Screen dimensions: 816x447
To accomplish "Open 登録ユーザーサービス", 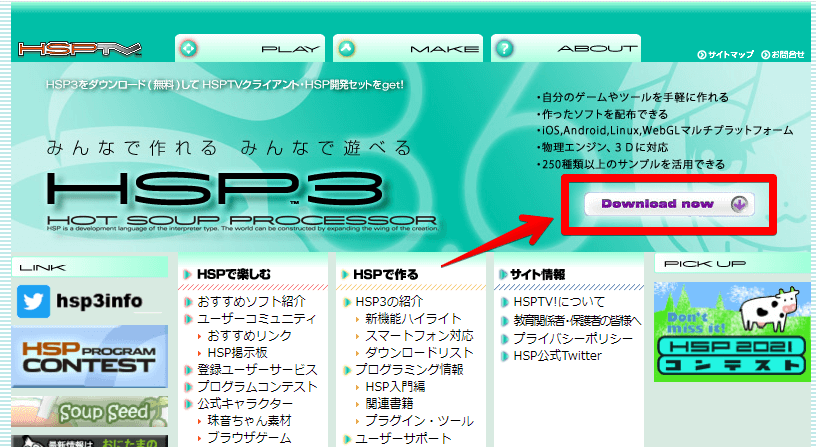I will pos(257,370).
